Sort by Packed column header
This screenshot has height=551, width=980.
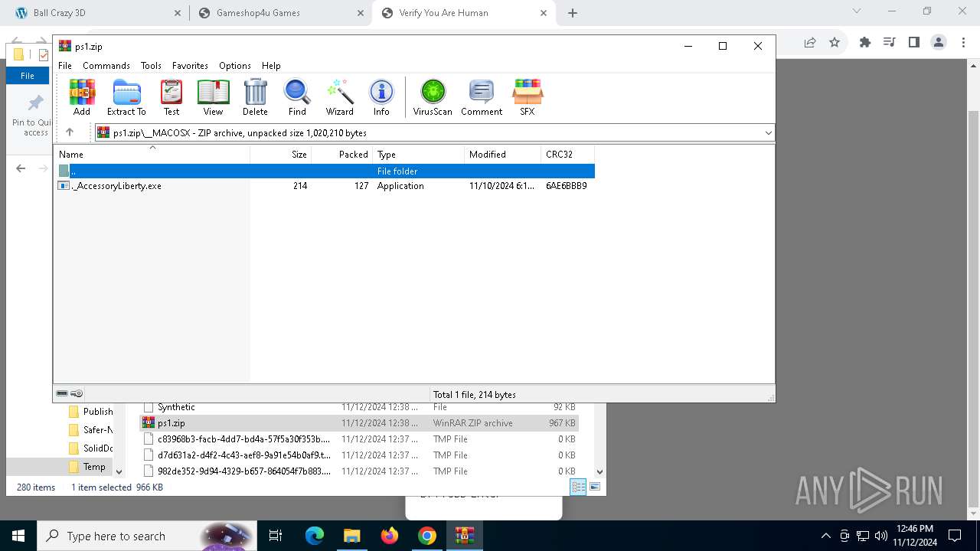tap(341, 154)
